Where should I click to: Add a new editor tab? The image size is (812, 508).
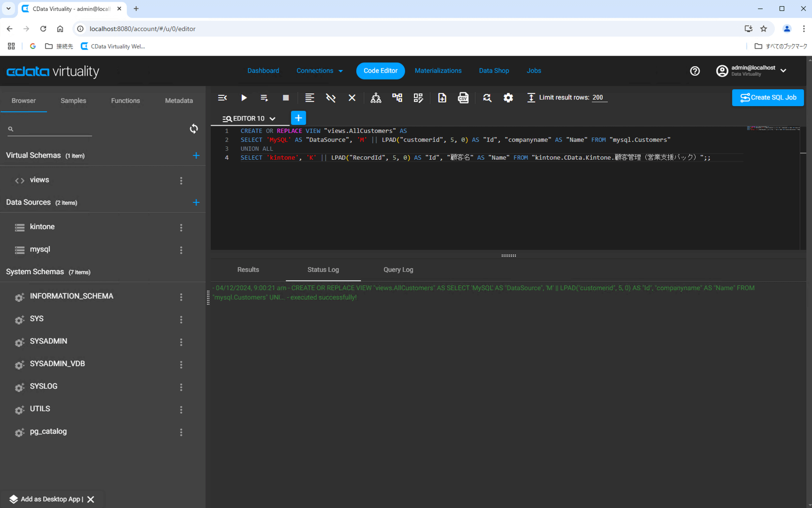[299, 118]
